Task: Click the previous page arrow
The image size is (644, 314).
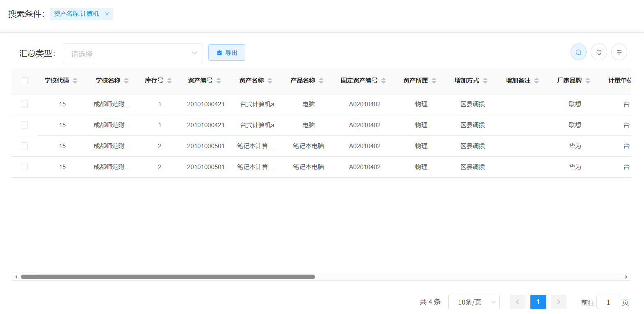Action: coord(517,302)
